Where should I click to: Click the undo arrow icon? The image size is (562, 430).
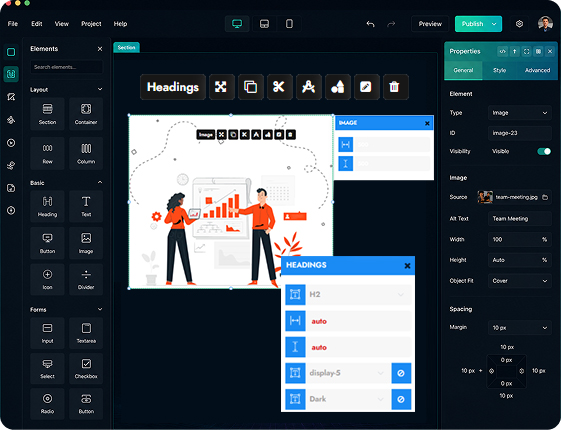[x=371, y=24]
